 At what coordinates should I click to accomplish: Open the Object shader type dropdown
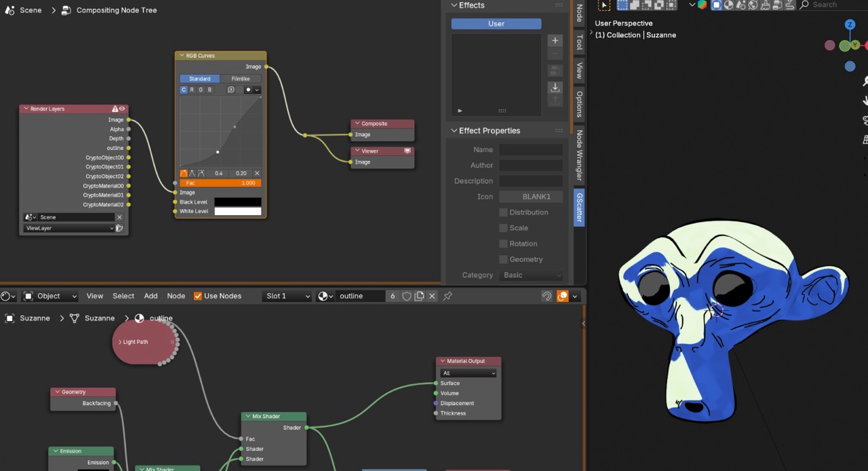pyautogui.click(x=50, y=296)
